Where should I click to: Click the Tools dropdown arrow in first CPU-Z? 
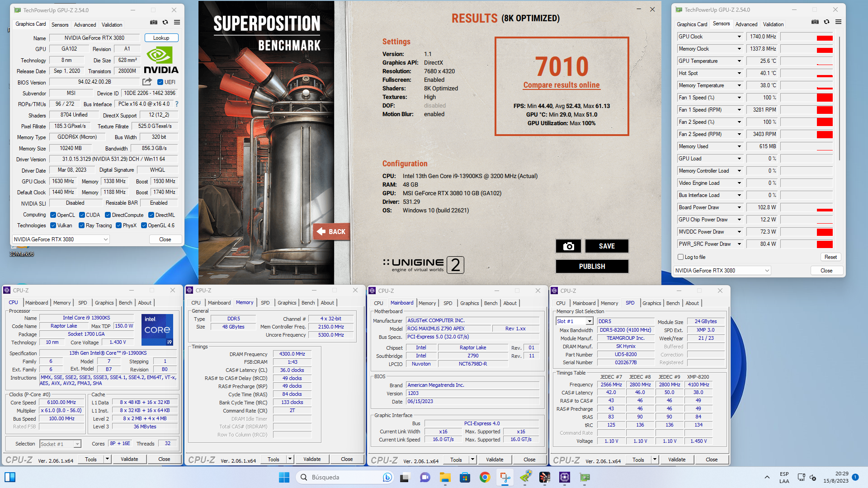point(108,459)
